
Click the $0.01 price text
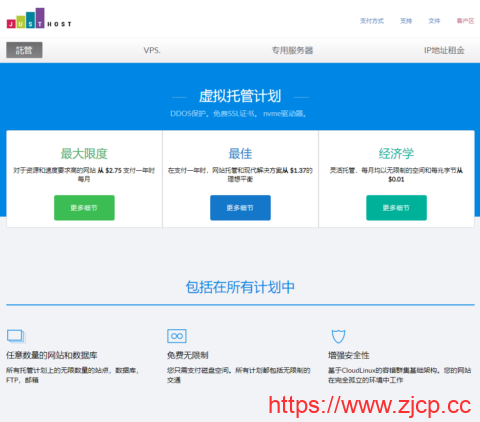(x=396, y=179)
